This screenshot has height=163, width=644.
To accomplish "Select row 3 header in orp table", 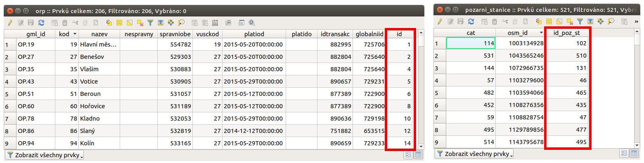I will coord(9,69).
